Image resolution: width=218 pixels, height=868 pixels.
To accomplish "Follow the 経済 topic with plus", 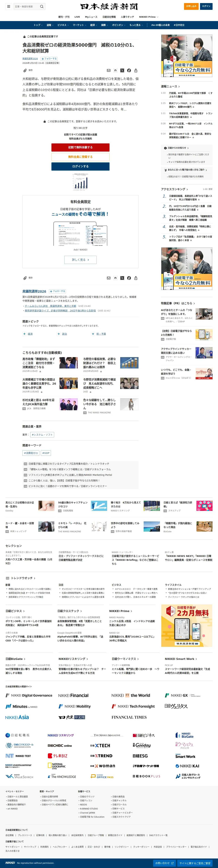I will point(24,334).
